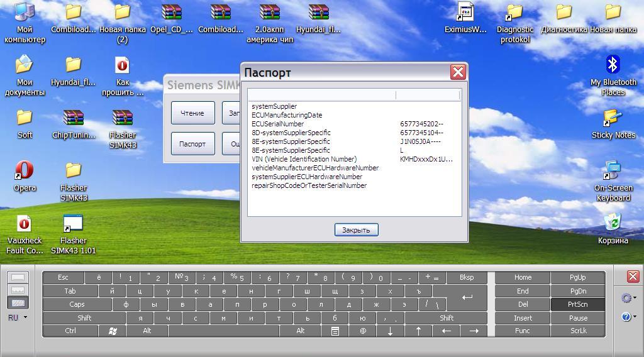
Task: Toggle the Func key
Action: (x=523, y=331)
